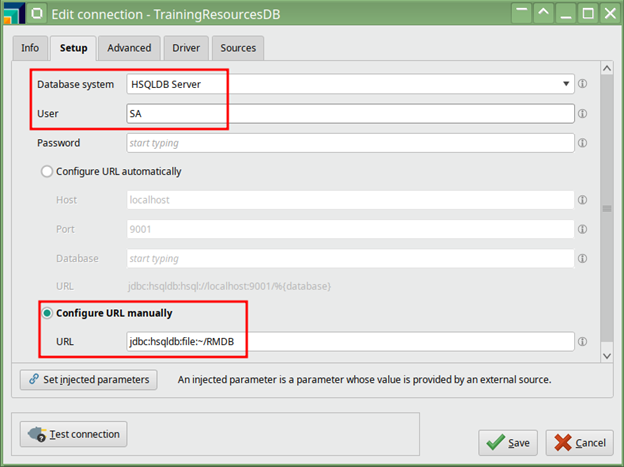This screenshot has width=624, height=467.
Task: Click info icon beside Host field
Action: (582, 200)
